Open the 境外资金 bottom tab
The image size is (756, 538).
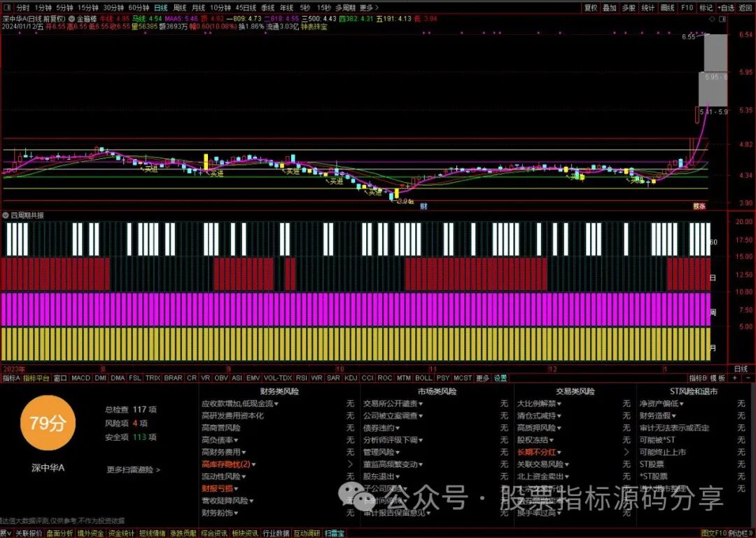coord(90,533)
